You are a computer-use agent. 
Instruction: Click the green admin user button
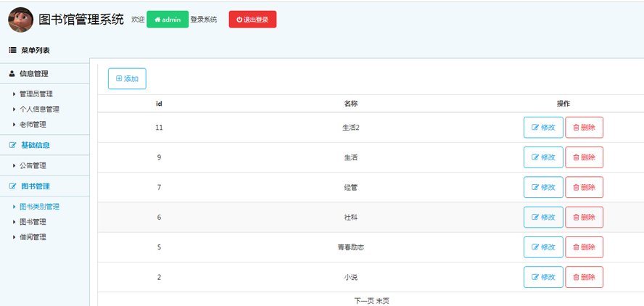click(168, 20)
